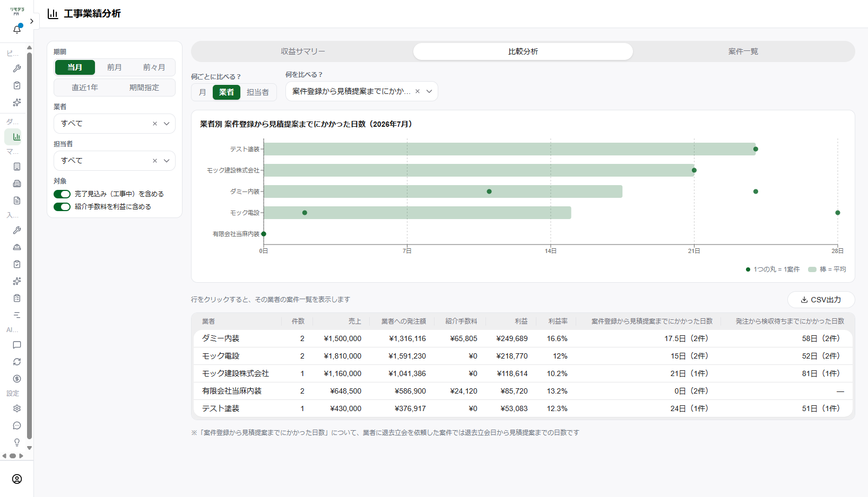Open the bar chart analytics page icon

(x=17, y=137)
